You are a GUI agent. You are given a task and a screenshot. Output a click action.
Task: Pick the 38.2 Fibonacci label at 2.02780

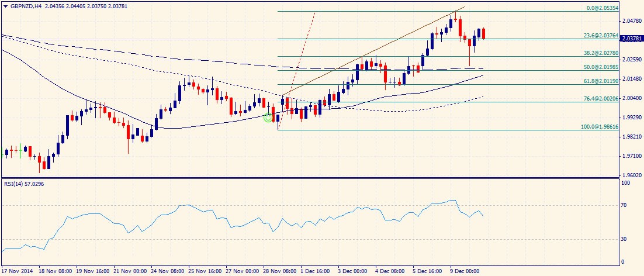pyautogui.click(x=601, y=53)
